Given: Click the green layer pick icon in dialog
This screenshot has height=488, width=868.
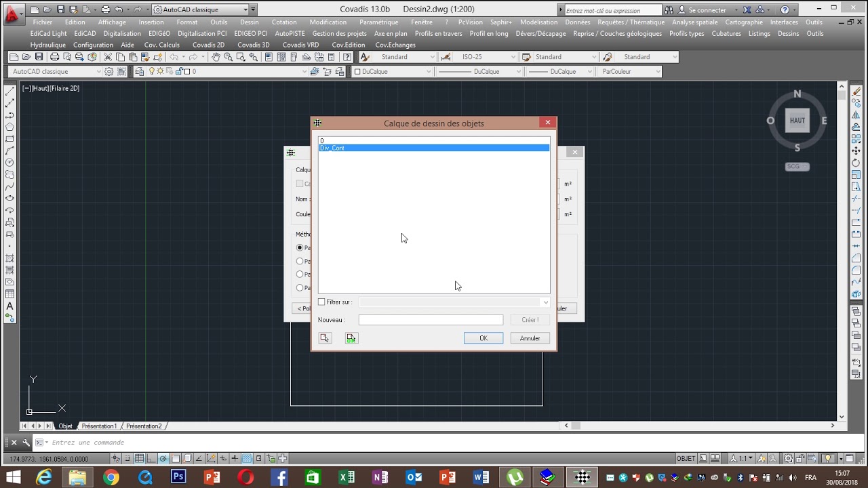Looking at the screenshot, I should coord(351,338).
